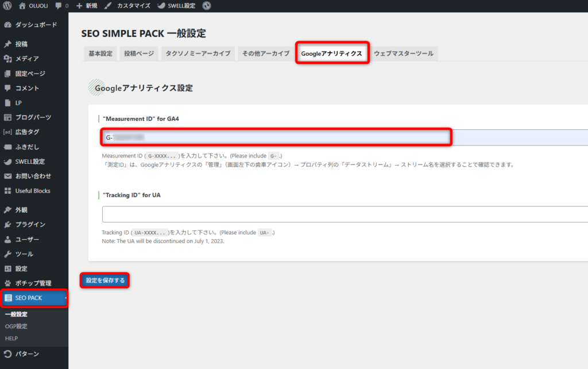This screenshot has width=588, height=369.
Task: Click the Googleアナリティクス設定 section heading
Action: 144,88
